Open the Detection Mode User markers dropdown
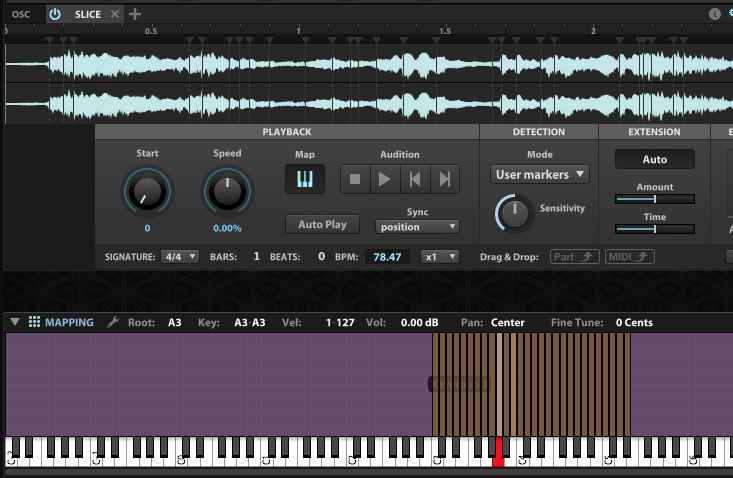The image size is (733, 478). click(539, 174)
